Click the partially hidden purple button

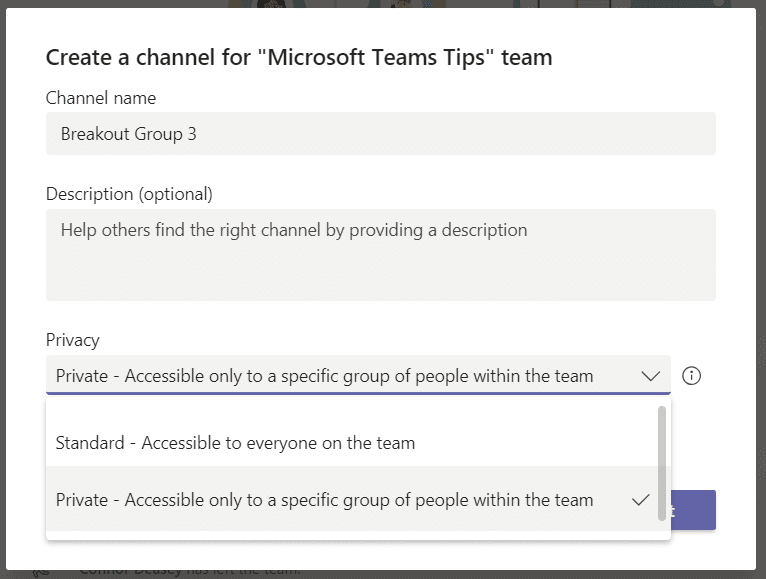pyautogui.click(x=694, y=510)
